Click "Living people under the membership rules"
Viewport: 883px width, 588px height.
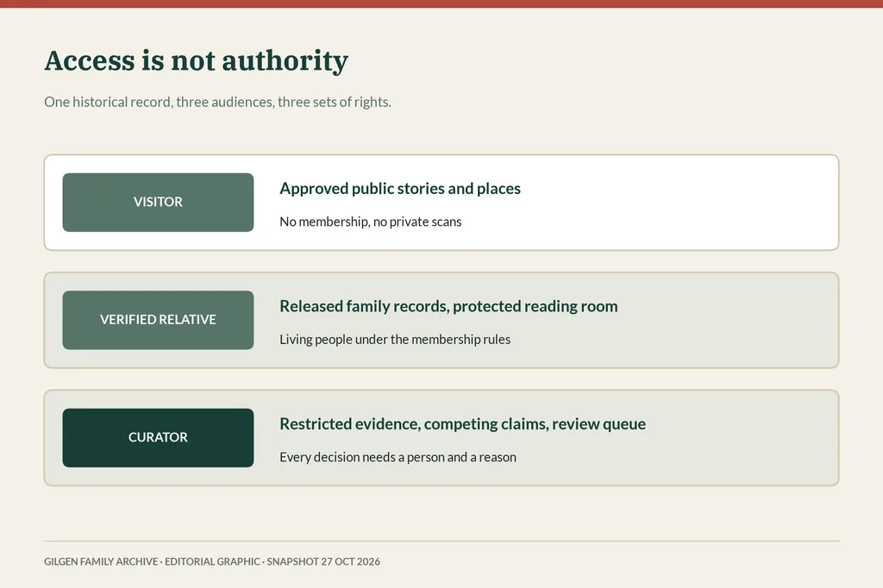[x=395, y=340]
